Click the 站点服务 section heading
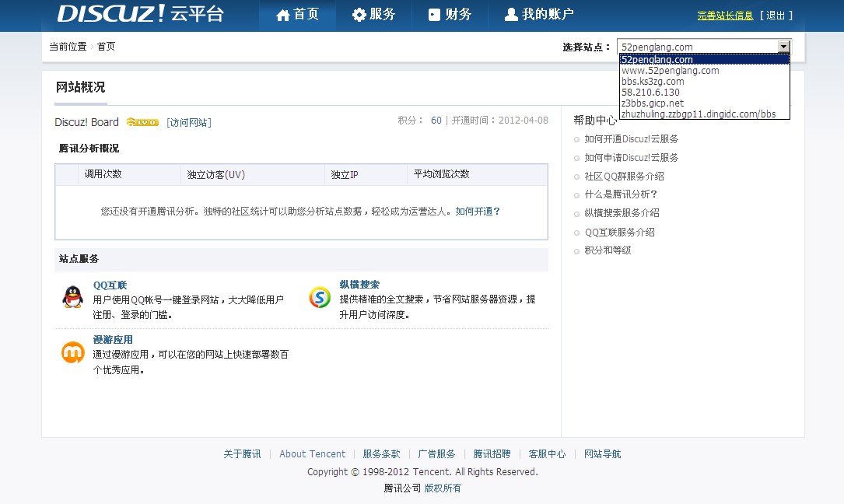This screenshot has height=504, width=844. (79, 258)
